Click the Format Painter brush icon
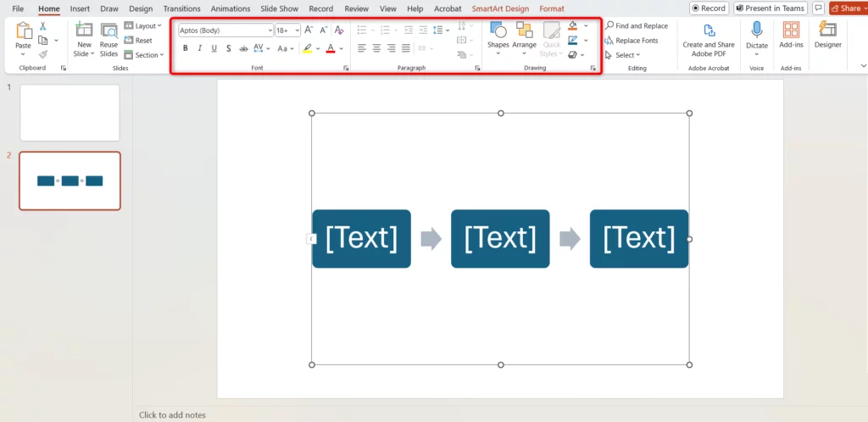The image size is (868, 422). (42, 54)
